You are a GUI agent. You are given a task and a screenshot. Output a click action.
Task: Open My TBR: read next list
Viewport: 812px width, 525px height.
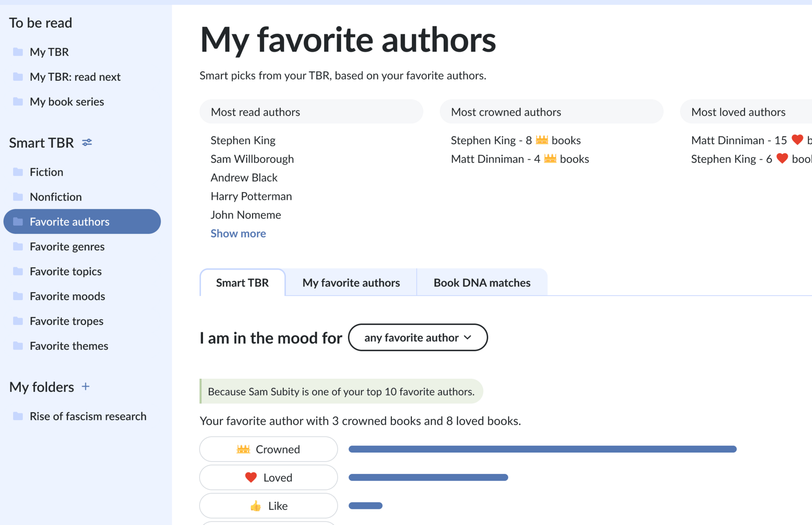(75, 77)
